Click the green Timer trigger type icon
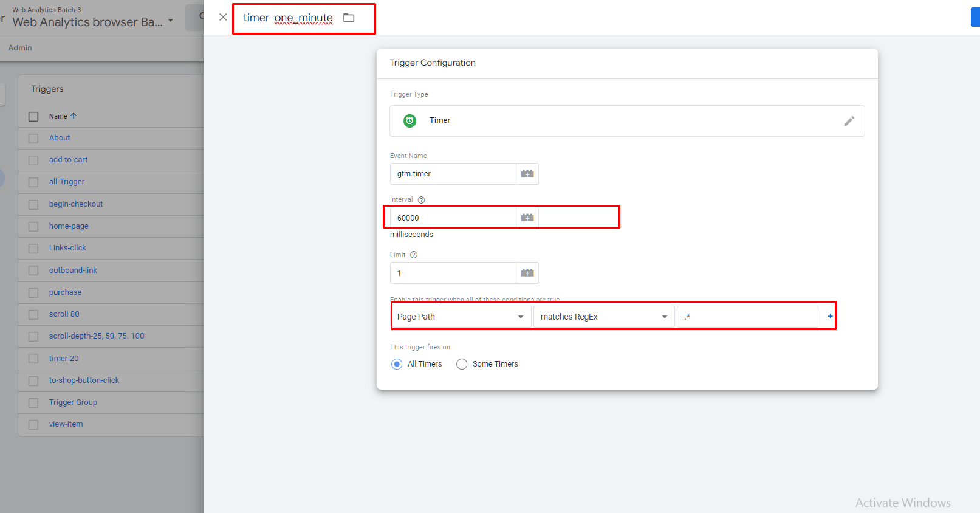The height and width of the screenshot is (513, 980). click(410, 120)
